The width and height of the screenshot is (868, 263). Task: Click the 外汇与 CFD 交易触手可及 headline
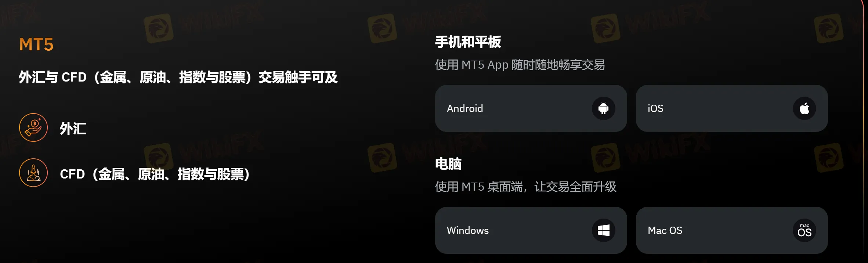pyautogui.click(x=178, y=77)
